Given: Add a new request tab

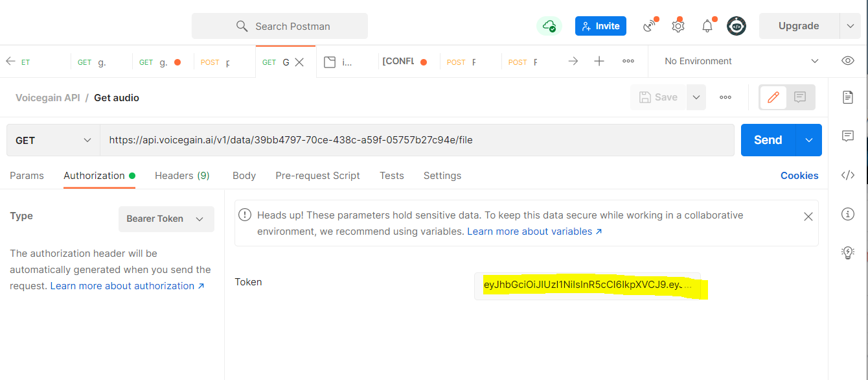Looking at the screenshot, I should tap(599, 61).
